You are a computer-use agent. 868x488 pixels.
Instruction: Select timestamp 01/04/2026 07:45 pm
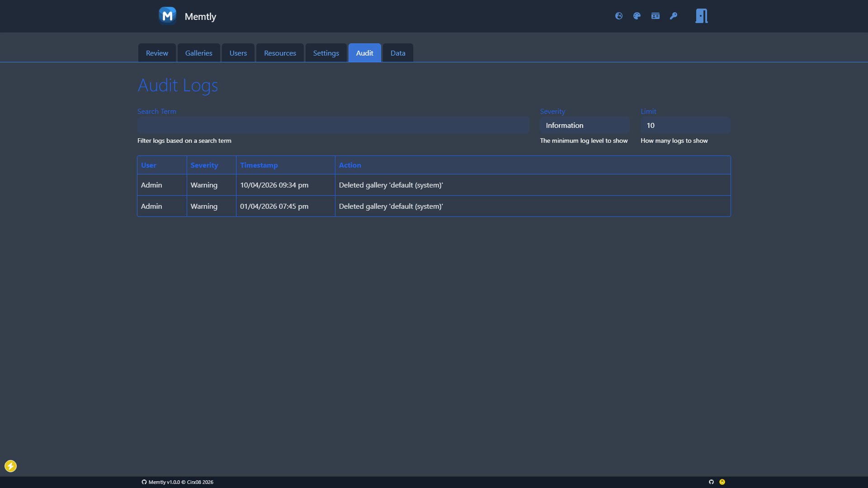tap(274, 206)
